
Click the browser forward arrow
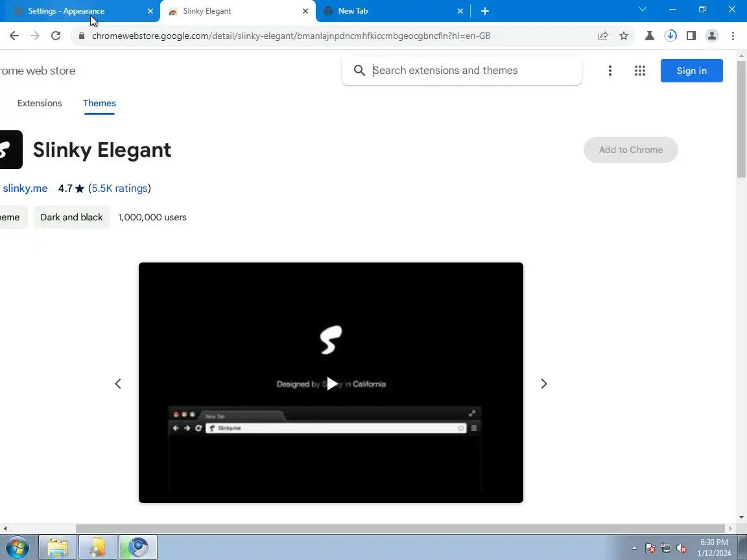tap(35, 36)
